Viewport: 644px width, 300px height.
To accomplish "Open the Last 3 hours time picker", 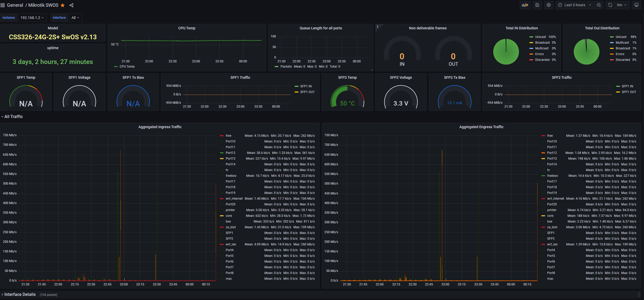I will point(575,5).
